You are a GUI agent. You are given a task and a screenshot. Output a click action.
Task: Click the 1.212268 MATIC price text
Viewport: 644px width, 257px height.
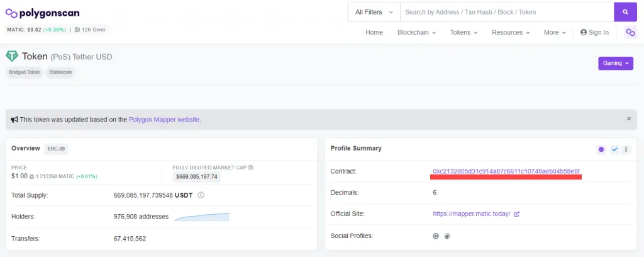(x=54, y=176)
